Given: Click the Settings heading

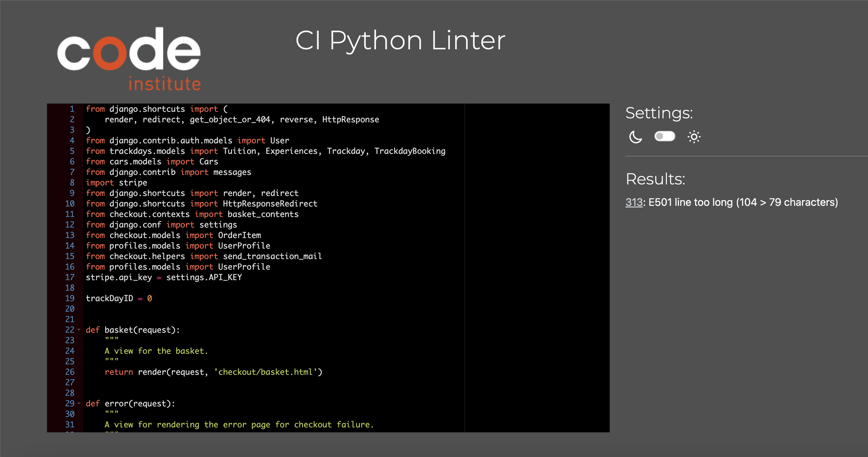Looking at the screenshot, I should click(x=659, y=113).
